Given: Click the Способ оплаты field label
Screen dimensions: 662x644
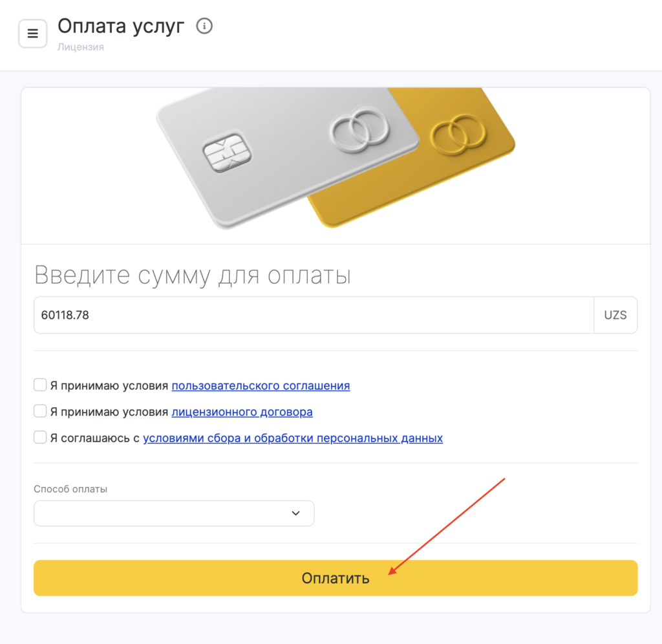Looking at the screenshot, I should coord(70,489).
